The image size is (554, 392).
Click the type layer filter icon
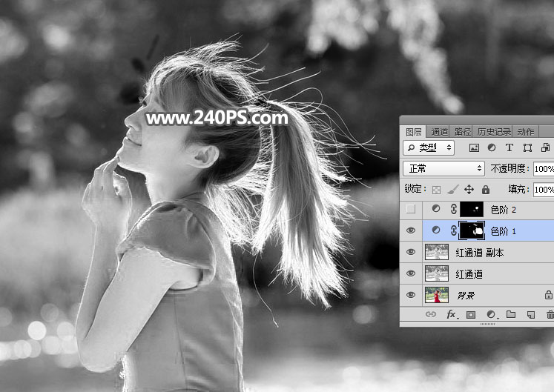click(x=509, y=148)
